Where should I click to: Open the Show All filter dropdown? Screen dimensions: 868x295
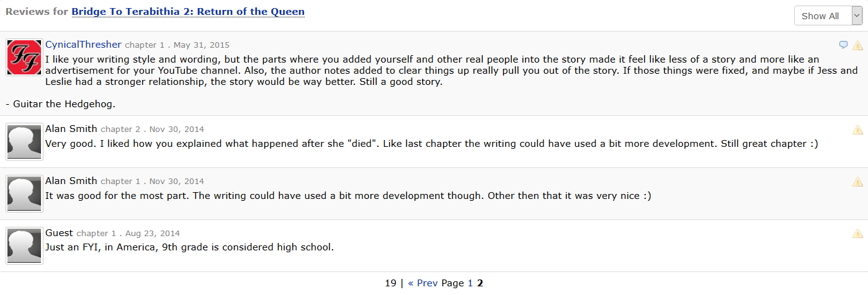point(828,16)
